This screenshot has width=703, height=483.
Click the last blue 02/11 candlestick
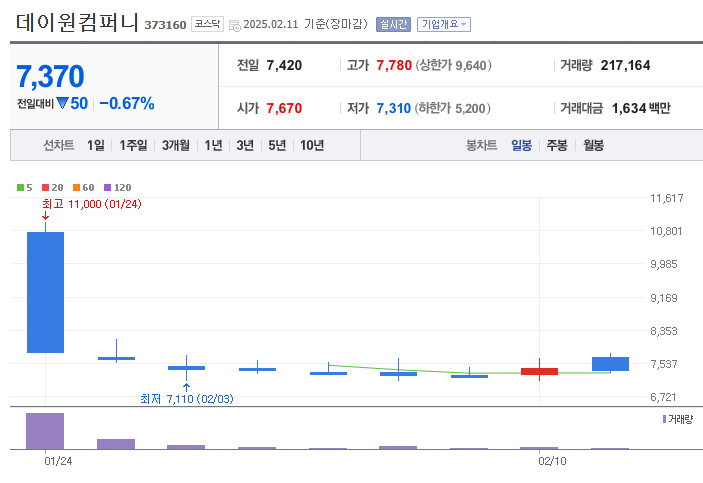pos(610,364)
